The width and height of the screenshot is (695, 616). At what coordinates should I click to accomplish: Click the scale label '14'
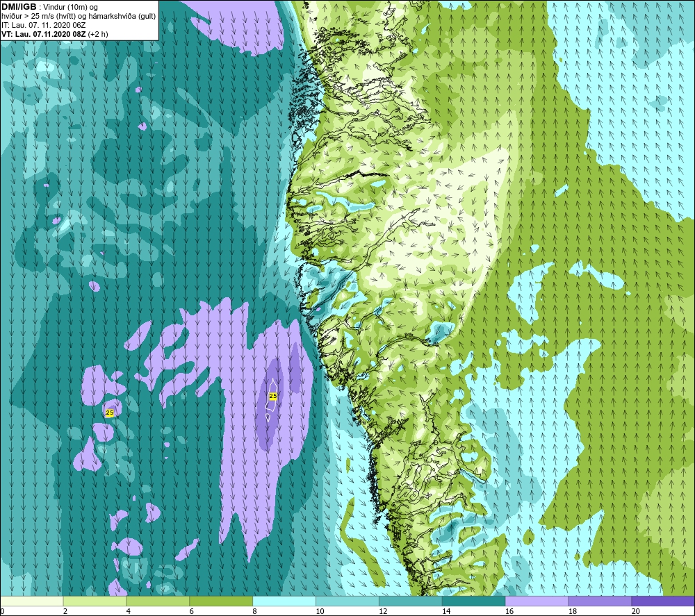446,611
